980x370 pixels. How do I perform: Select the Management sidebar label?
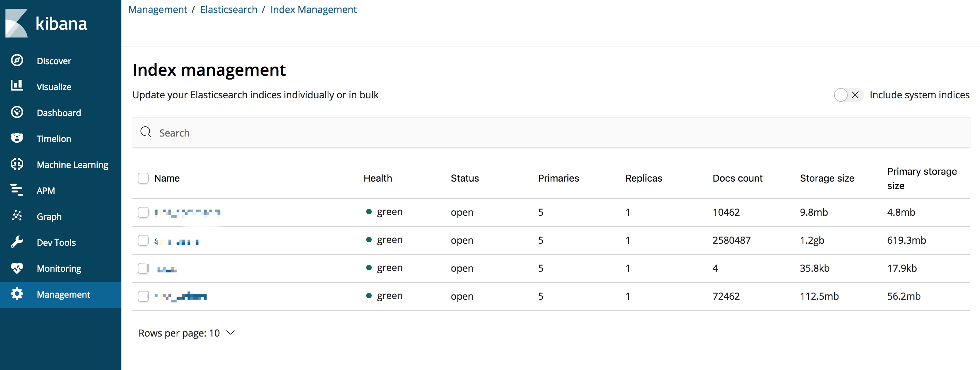click(63, 294)
